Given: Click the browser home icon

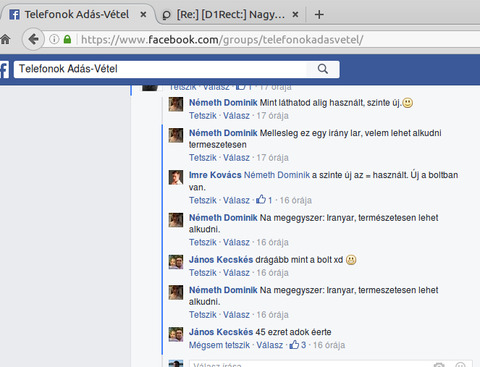Looking at the screenshot, I should pos(5,40).
